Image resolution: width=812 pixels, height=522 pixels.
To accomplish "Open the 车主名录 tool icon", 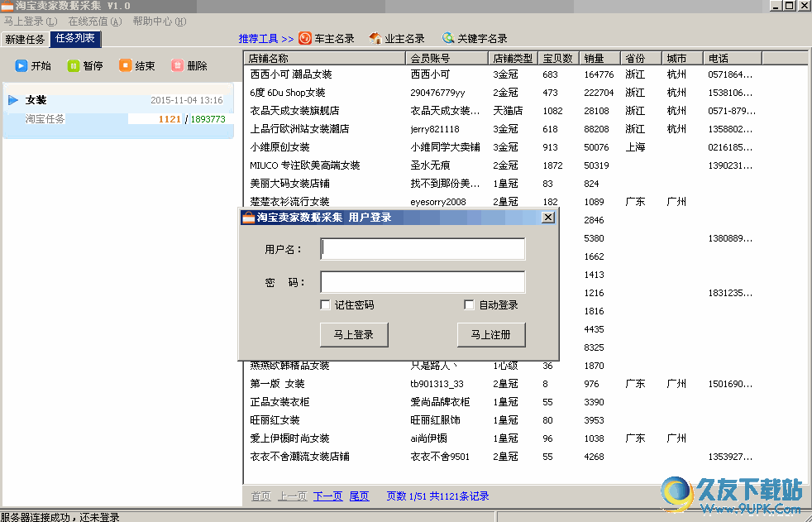I will (x=305, y=38).
